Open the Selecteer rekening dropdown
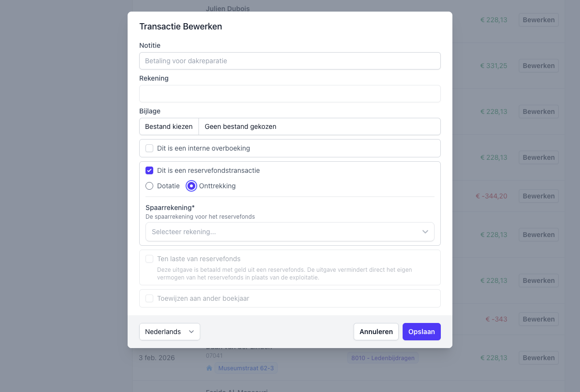The width and height of the screenshot is (580, 392). pos(289,232)
